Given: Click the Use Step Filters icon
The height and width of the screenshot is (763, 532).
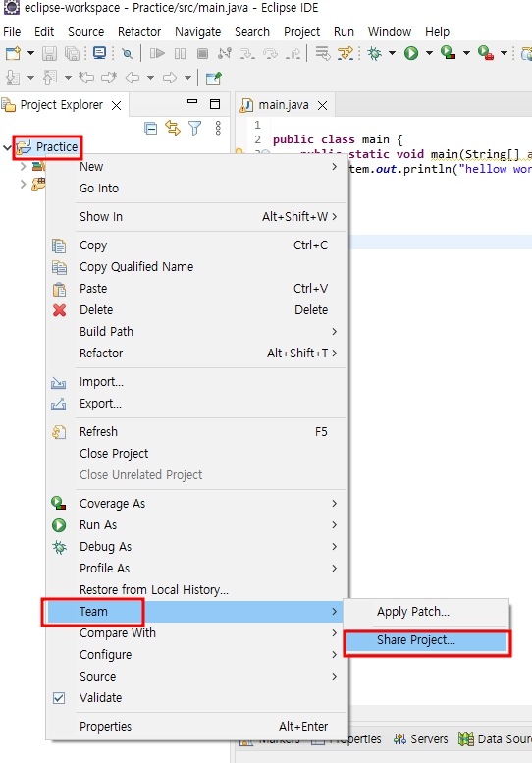Looking at the screenshot, I should click(346, 53).
